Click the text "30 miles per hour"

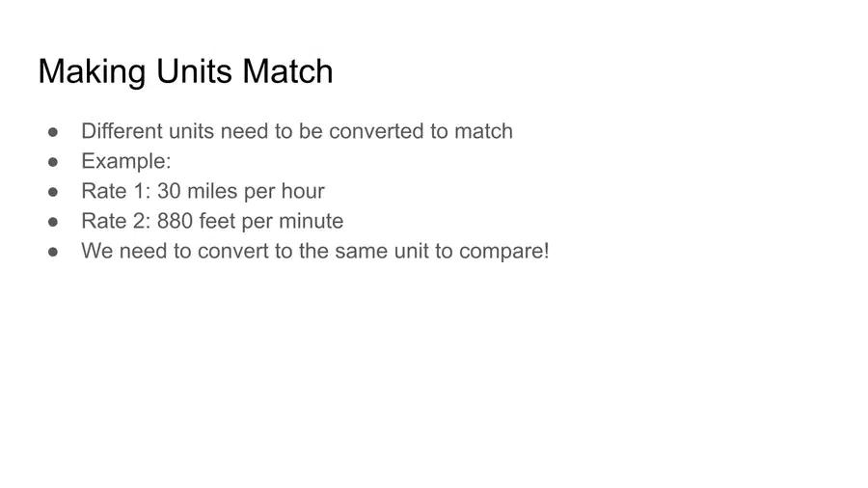pyautogui.click(x=241, y=191)
